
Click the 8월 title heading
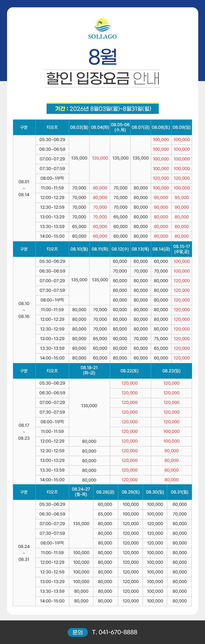coord(102,57)
